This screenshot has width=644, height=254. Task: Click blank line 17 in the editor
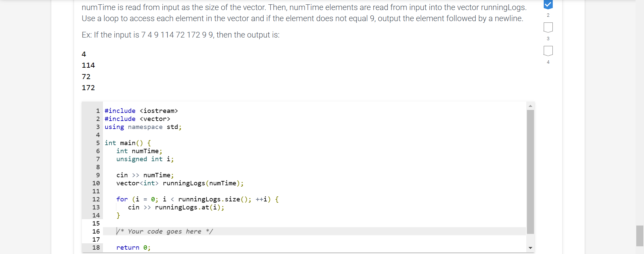(314, 239)
